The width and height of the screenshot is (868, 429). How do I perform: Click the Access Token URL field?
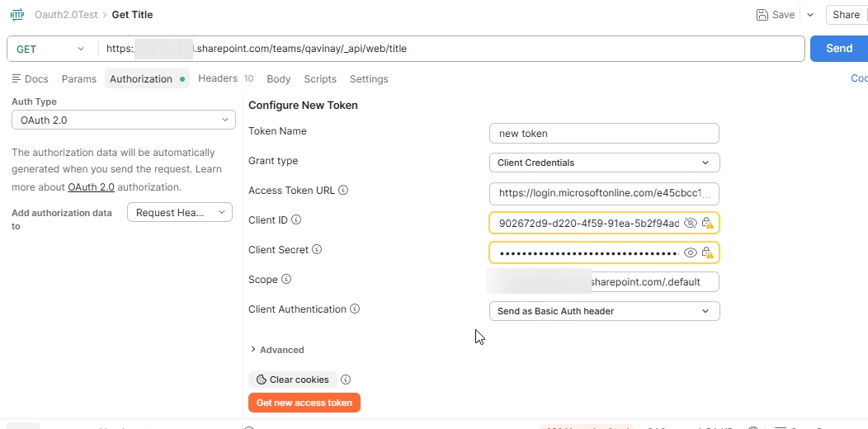click(604, 193)
